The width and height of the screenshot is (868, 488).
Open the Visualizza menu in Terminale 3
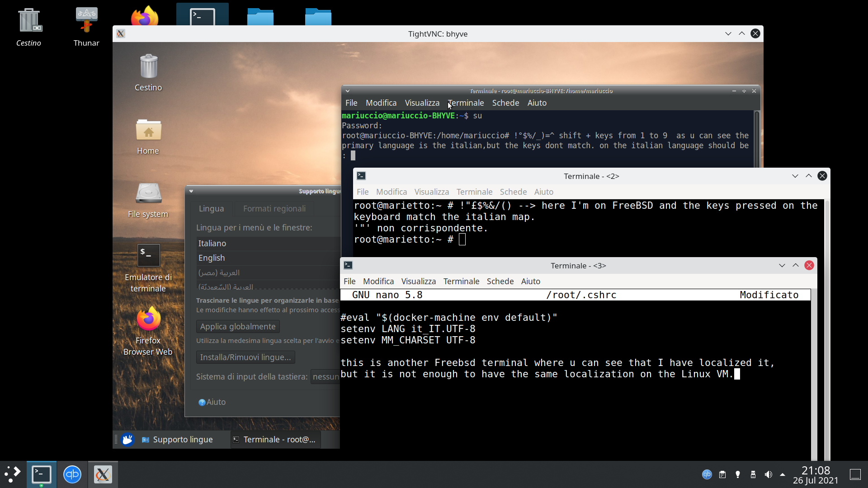point(418,281)
